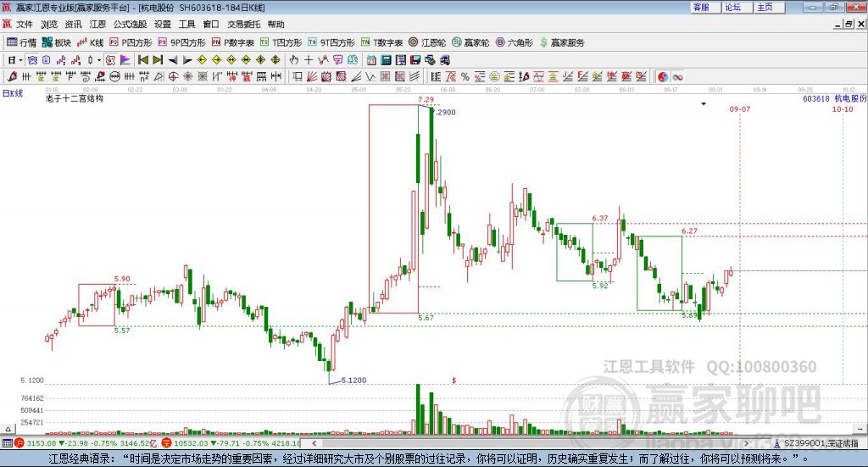Open the 行情 market quotes view
Image resolution: width=868 pixels, height=467 pixels.
click(21, 42)
